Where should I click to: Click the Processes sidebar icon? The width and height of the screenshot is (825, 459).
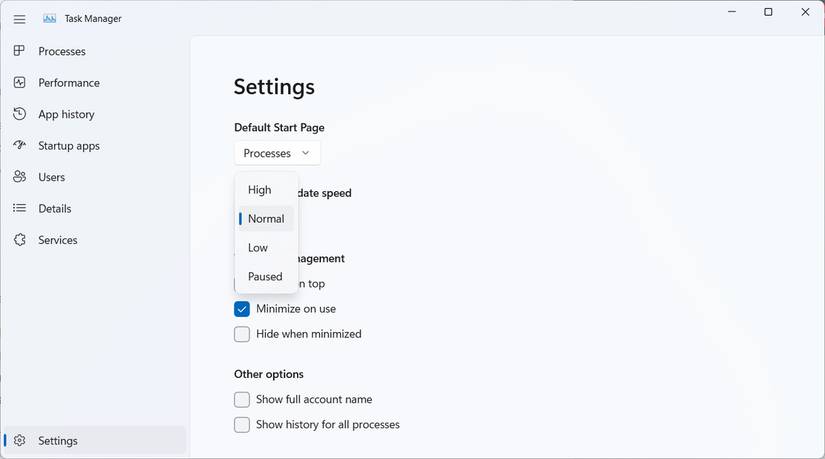19,51
